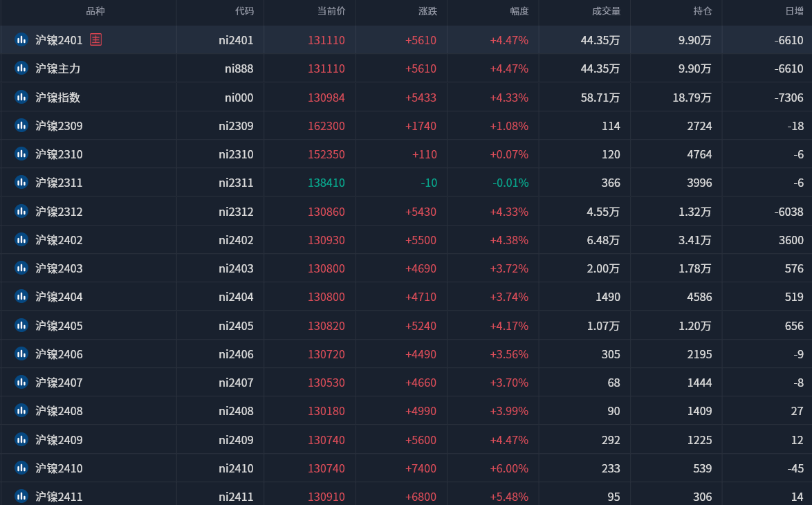The width and height of the screenshot is (812, 505).
Task: Open the chart icon for 沪镍2402
Action: (x=21, y=240)
